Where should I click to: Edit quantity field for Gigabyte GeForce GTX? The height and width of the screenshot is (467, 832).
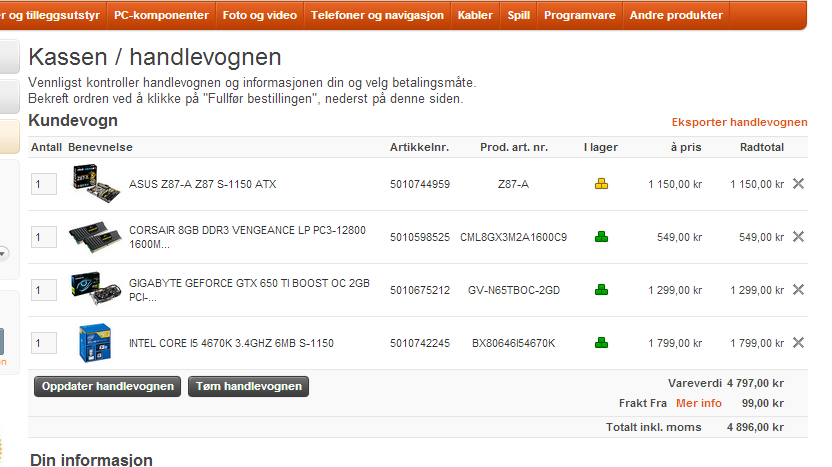(x=44, y=290)
